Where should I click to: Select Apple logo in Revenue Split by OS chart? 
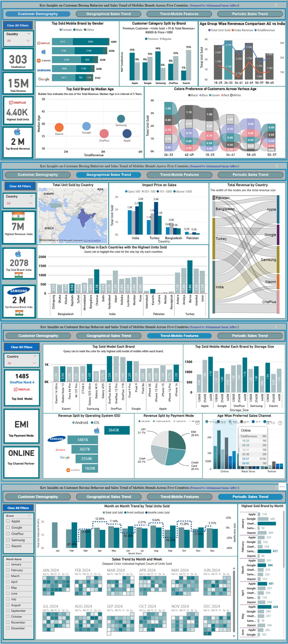(97, 431)
